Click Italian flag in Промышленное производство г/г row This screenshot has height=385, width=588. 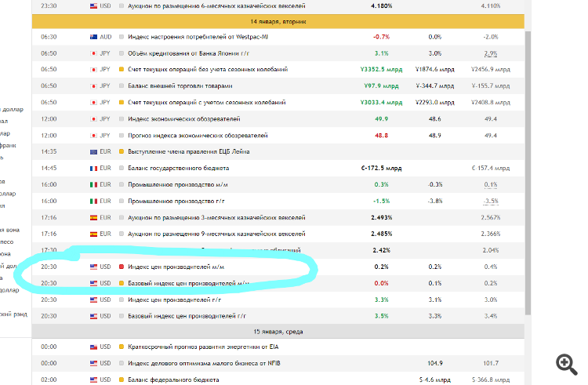(x=94, y=201)
